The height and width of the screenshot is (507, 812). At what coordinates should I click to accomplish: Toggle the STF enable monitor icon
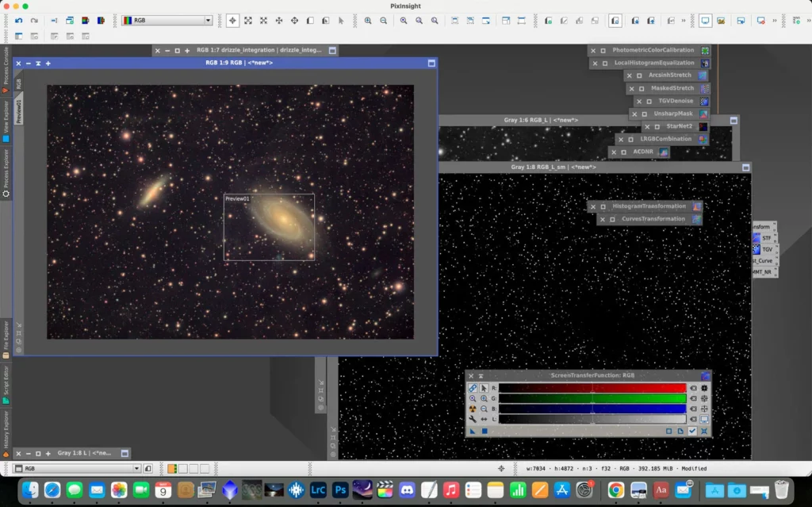point(704,419)
